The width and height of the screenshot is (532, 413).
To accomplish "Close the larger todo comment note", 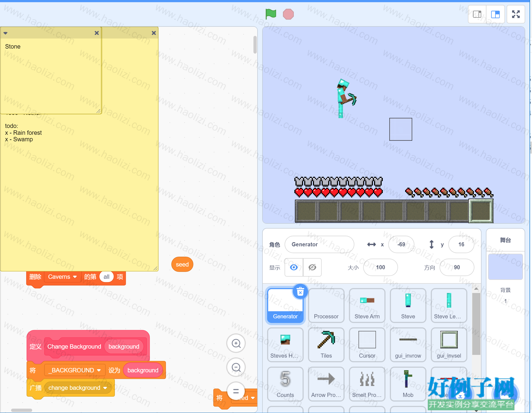I will [x=154, y=33].
